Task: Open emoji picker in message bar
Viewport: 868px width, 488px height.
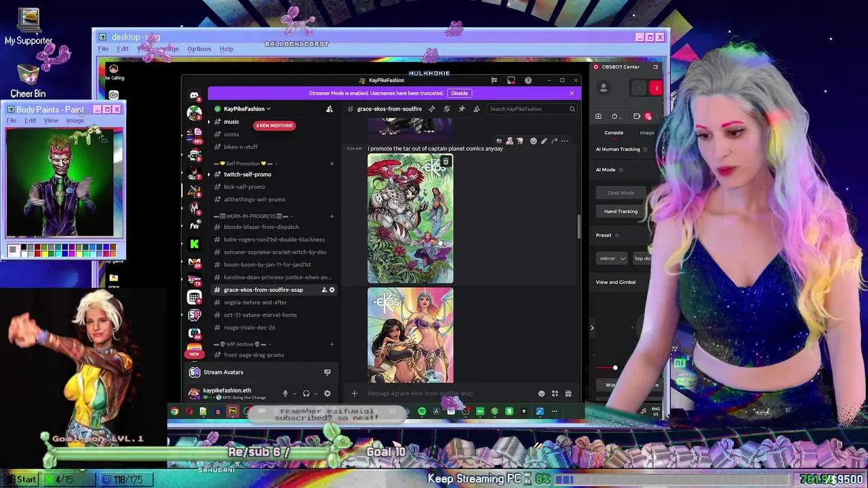Action: [541, 393]
